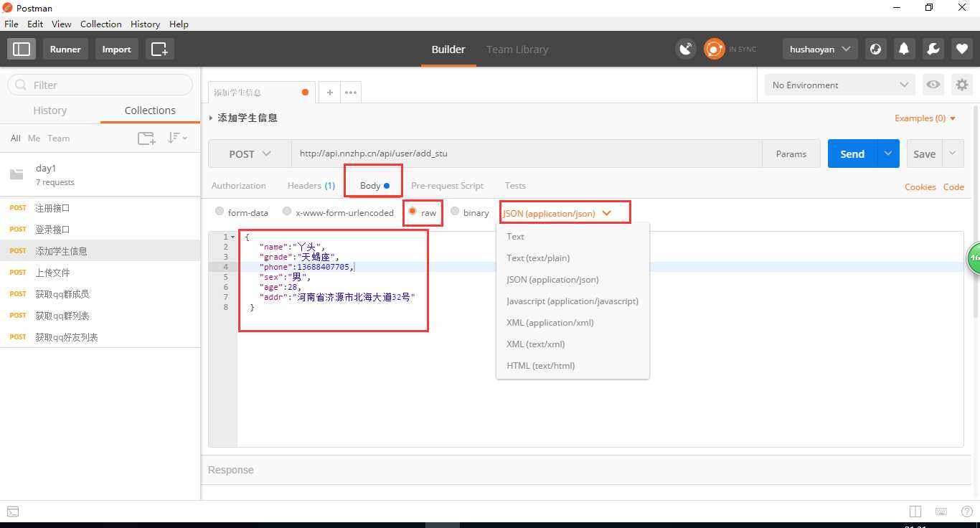Screen dimensions: 980x528
Task: Click the magnifier icon in Filter box
Action: (x=21, y=85)
